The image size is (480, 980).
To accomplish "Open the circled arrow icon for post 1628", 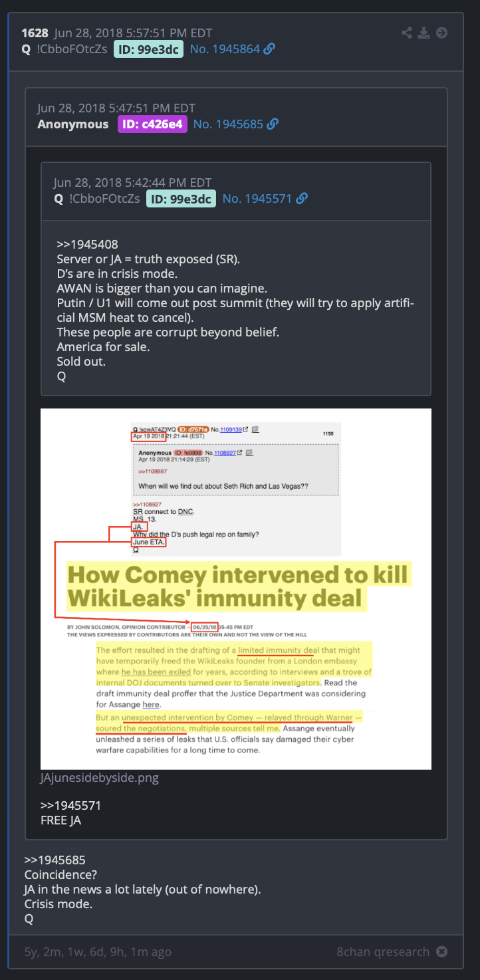I will click(441, 33).
